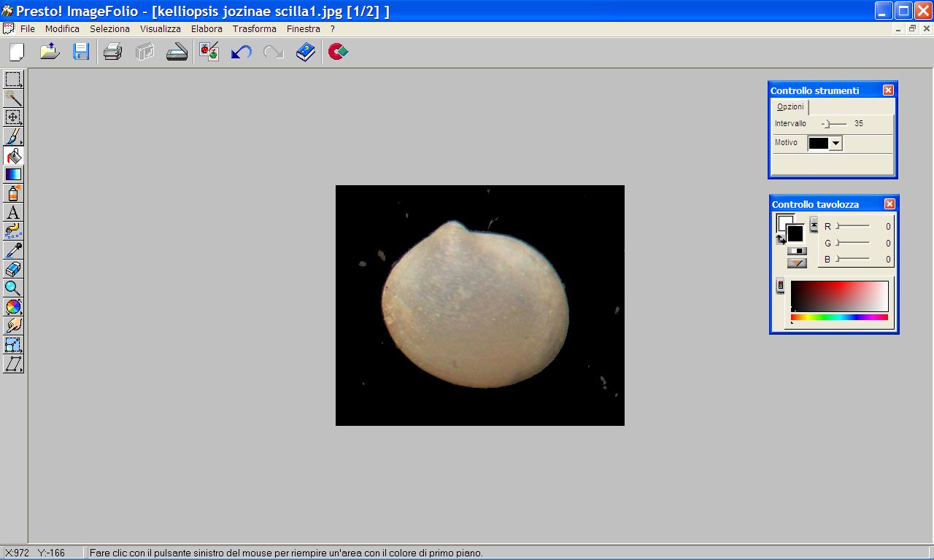The width and height of the screenshot is (934, 560).
Task: Open the Trasforma menu
Action: [254, 29]
